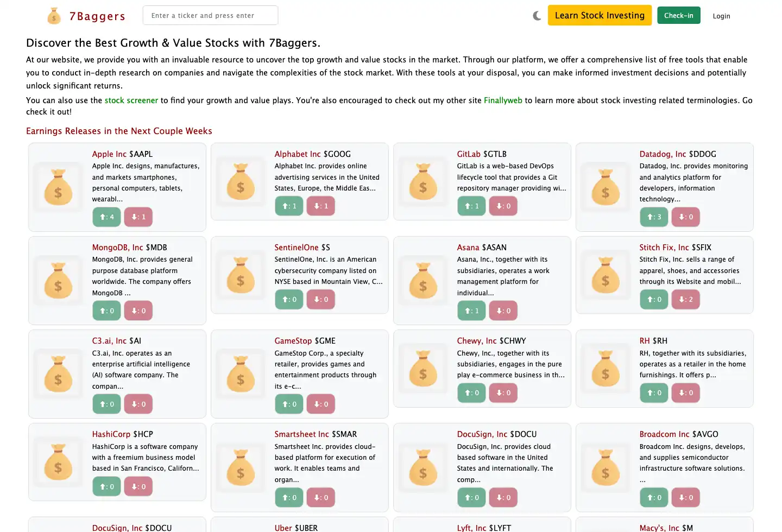Upvote Asana stock
782x532 pixels.
click(x=471, y=311)
